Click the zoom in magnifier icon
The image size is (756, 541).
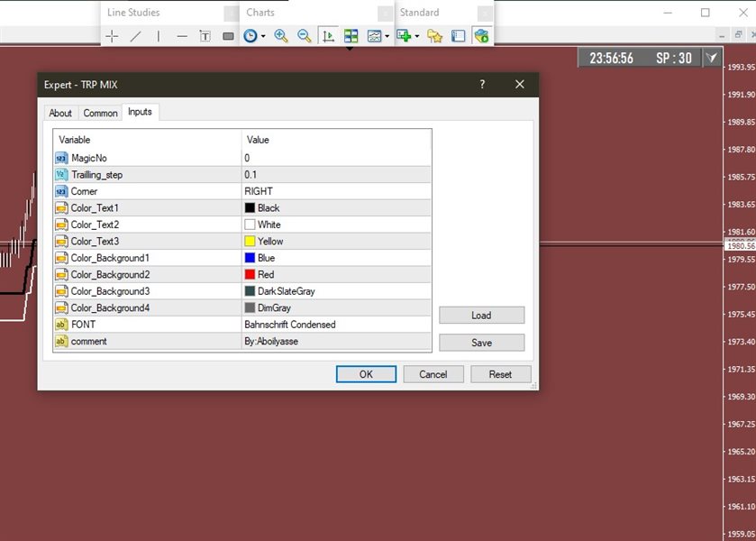pyautogui.click(x=281, y=36)
